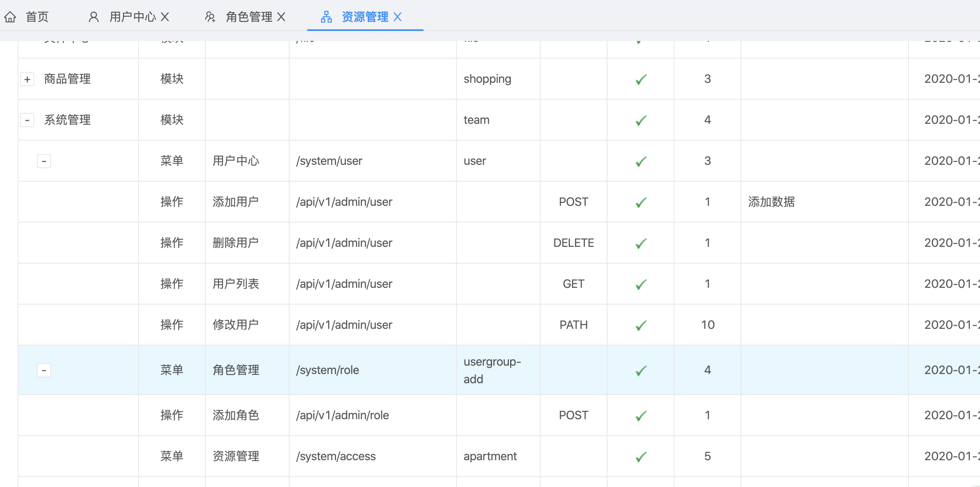The width and height of the screenshot is (980, 487).
Task: Switch to the 角色管理 tab
Action: tap(249, 17)
